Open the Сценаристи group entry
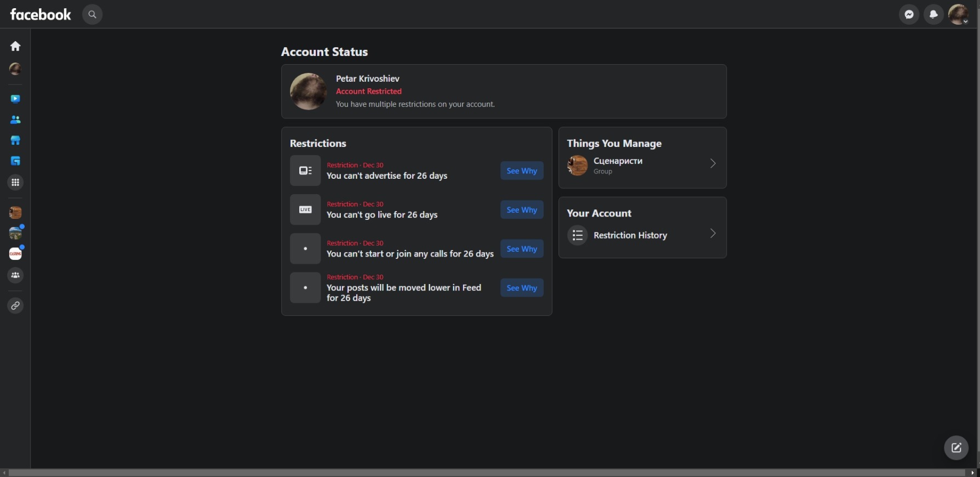 coord(642,165)
